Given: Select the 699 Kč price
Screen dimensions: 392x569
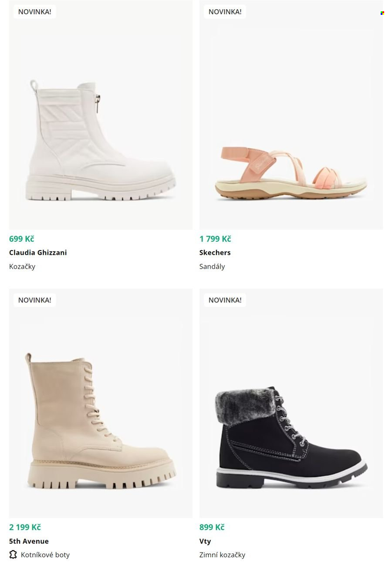Looking at the screenshot, I should tap(21, 239).
